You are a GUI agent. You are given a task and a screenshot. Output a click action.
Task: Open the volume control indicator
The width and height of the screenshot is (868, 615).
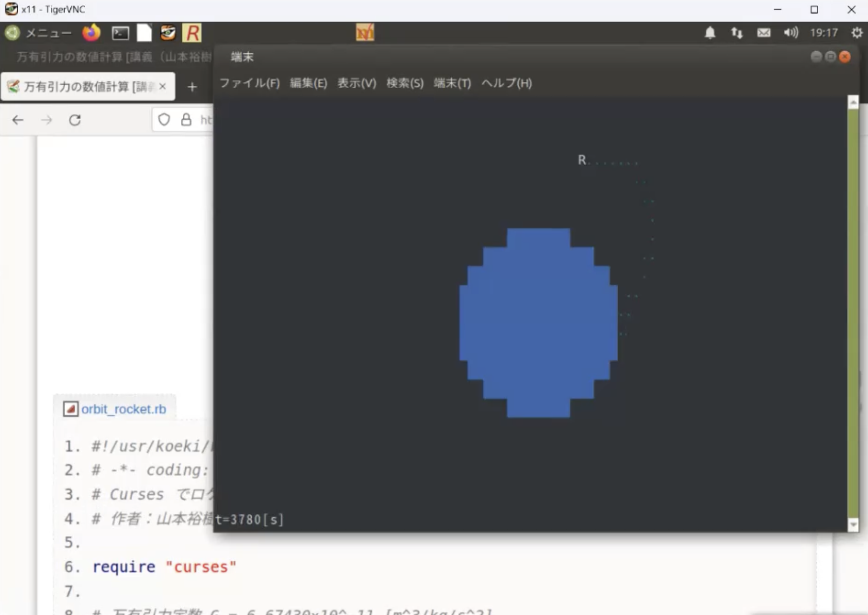click(790, 33)
